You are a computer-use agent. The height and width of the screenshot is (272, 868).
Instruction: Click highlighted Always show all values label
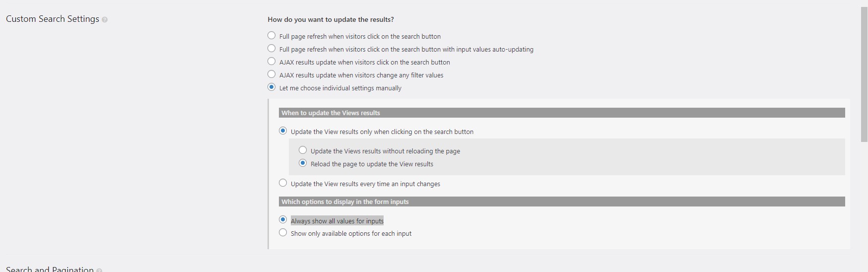click(337, 221)
